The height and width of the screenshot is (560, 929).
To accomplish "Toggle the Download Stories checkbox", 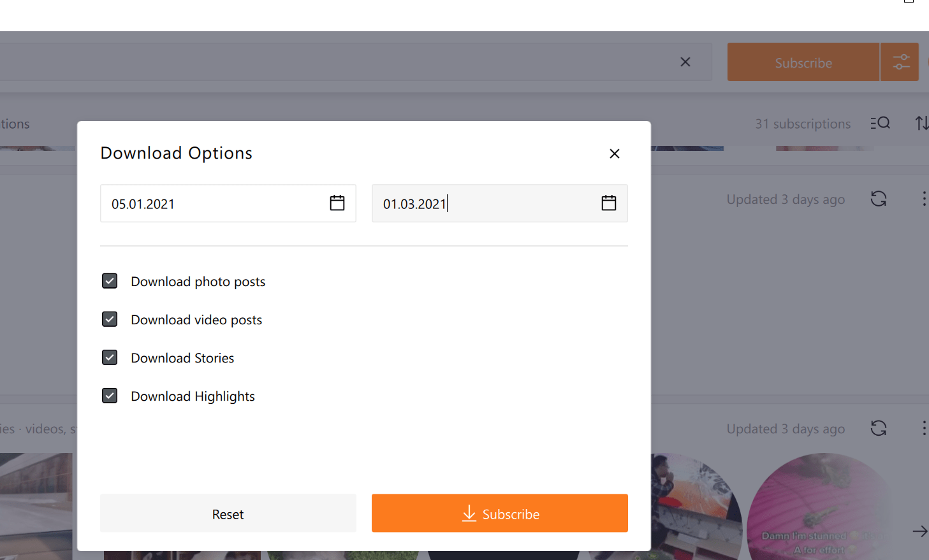I will click(x=110, y=357).
